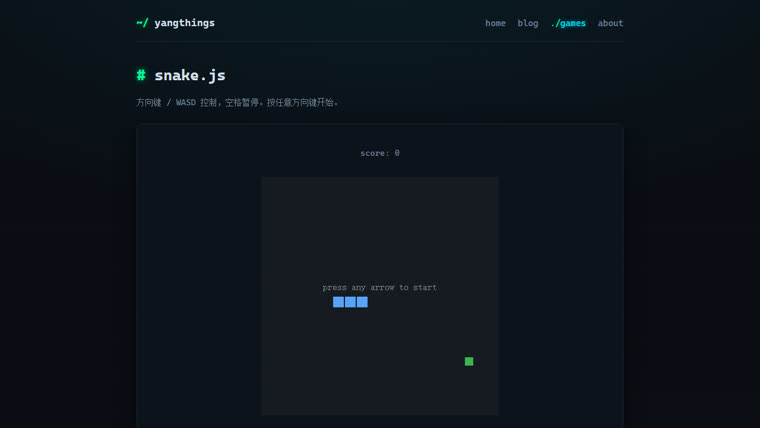This screenshot has width=760, height=428.
Task: Click the snake.js page heading
Action: pos(181,75)
